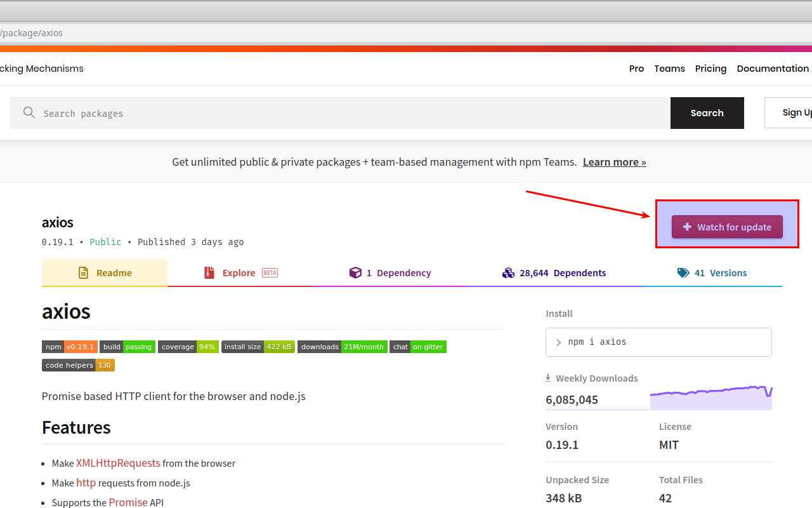Open the Promise link in Features list
Screen dimensions: 812x508
(x=128, y=502)
